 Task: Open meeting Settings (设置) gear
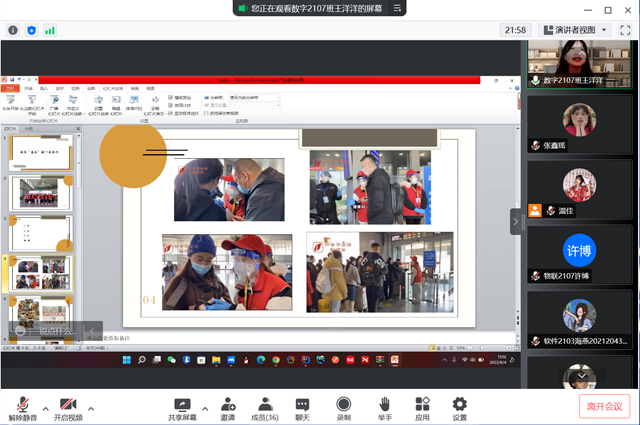[460, 409]
